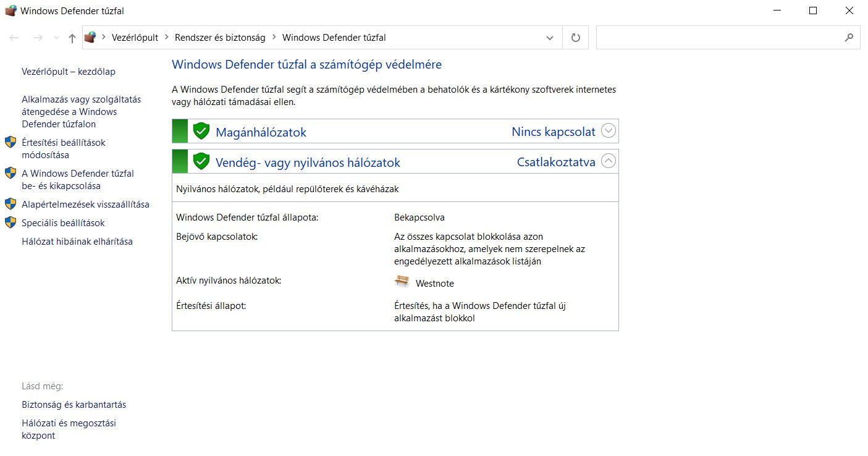Image resolution: width=868 pixels, height=456 pixels.
Task: Click the Westnote network bench icon
Action: coord(402,282)
